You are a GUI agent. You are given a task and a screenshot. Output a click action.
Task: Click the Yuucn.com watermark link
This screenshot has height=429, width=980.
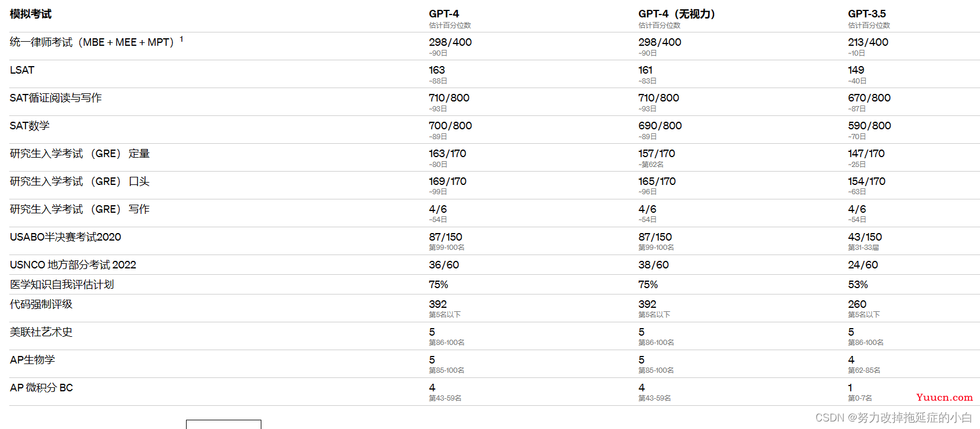(944, 397)
